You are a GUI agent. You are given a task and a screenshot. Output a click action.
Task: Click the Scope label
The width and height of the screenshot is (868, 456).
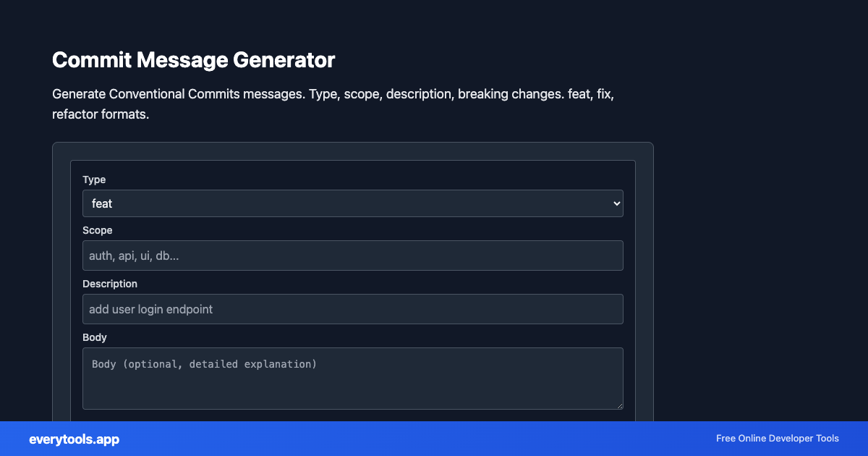tap(98, 230)
